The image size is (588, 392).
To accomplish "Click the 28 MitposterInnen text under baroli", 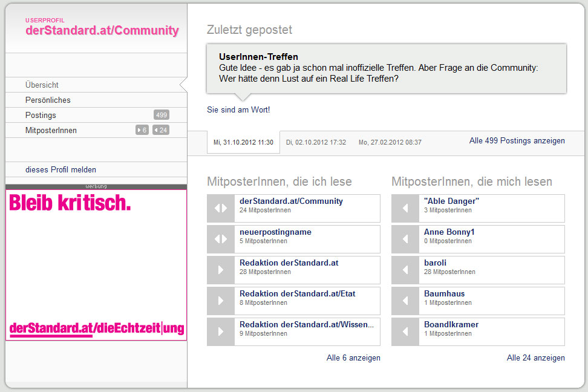I will click(x=449, y=272).
